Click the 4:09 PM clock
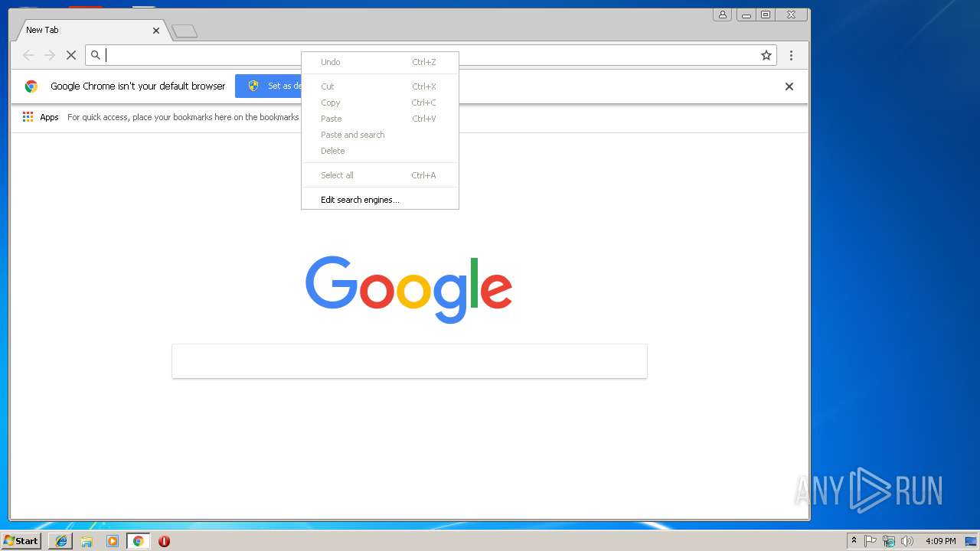The width and height of the screenshot is (980, 551). click(940, 541)
